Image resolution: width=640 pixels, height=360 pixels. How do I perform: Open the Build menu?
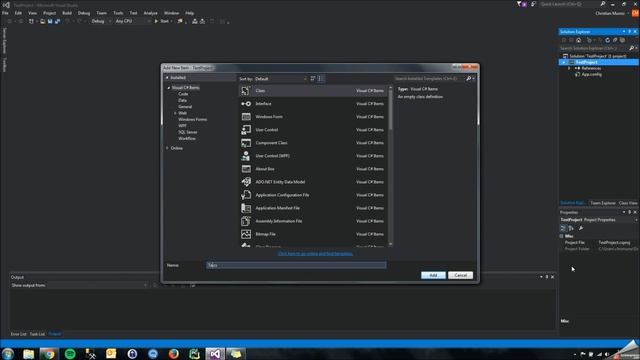pyautogui.click(x=67, y=13)
